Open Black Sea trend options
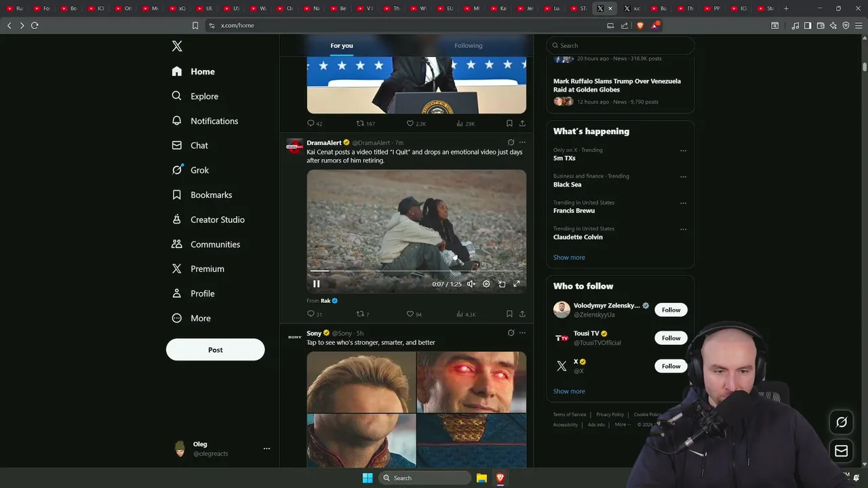 tap(683, 177)
